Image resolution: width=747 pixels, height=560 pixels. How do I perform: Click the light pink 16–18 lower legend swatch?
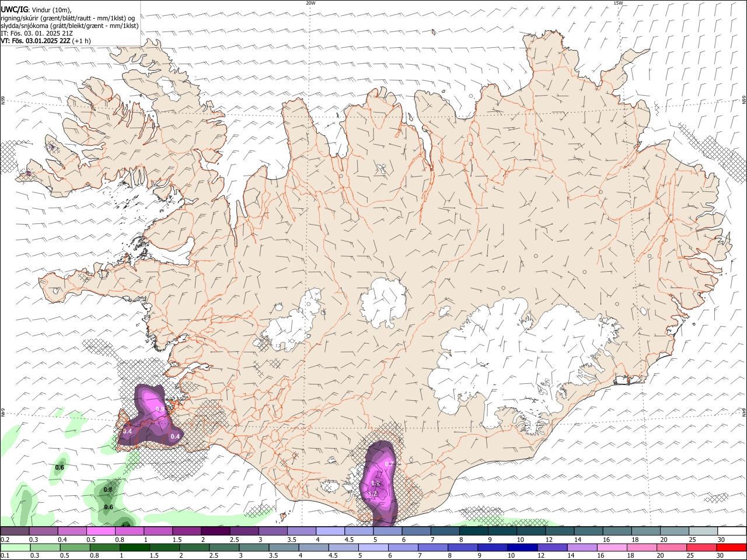pyautogui.click(x=613, y=547)
